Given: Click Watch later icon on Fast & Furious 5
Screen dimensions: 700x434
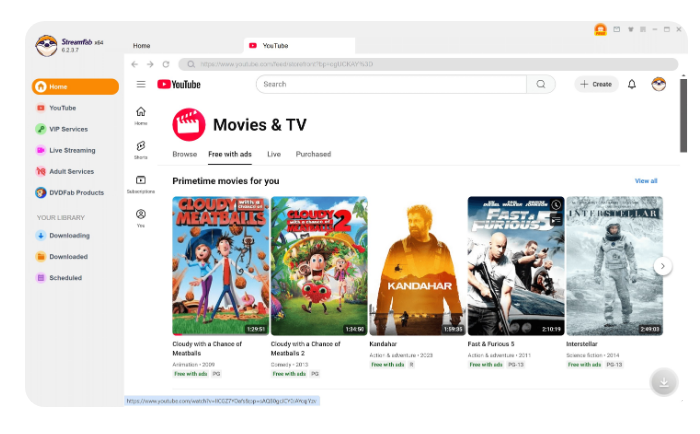Looking at the screenshot, I should point(556,205).
